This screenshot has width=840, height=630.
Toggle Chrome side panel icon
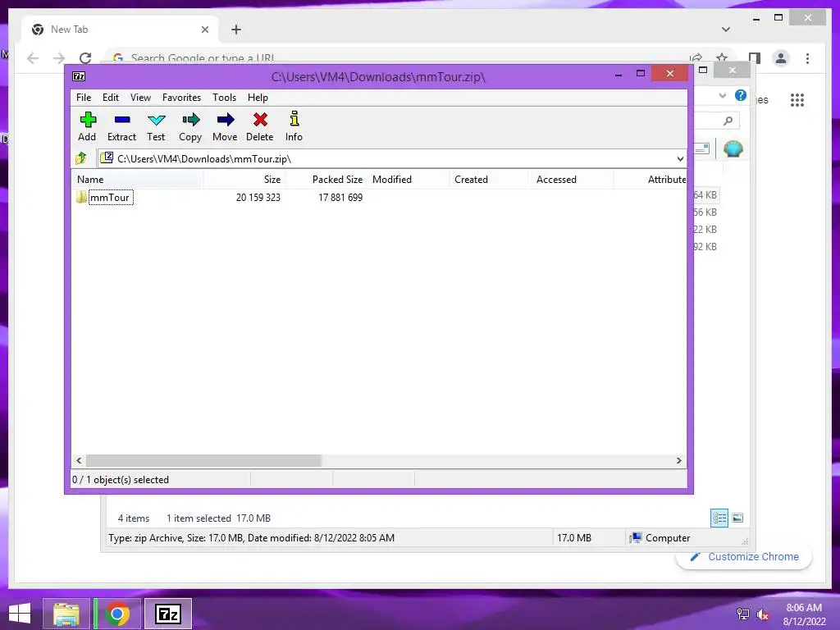point(755,58)
